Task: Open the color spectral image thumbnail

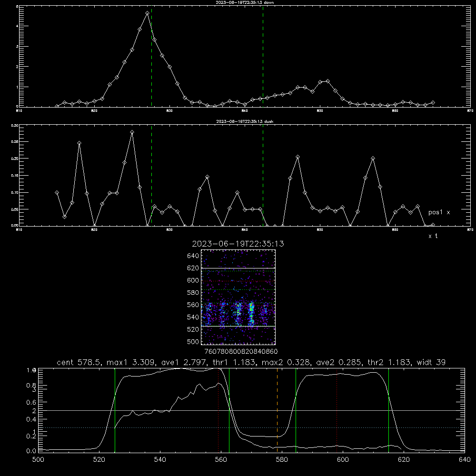Action: tap(238, 297)
